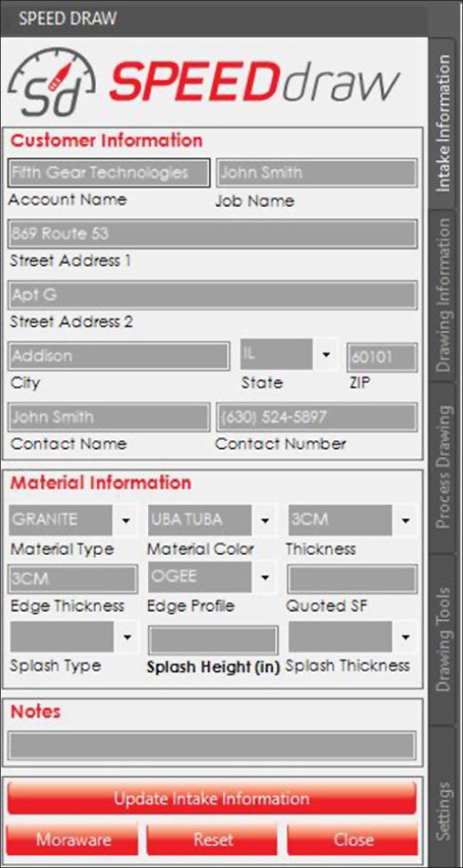463x868 pixels.
Task: Click the Account Name label
Action: 67,199
